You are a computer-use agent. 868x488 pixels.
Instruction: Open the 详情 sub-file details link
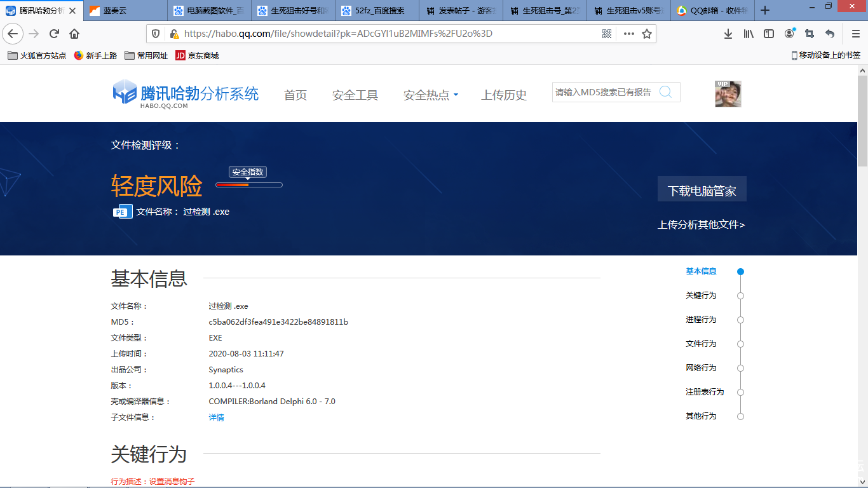pos(217,417)
